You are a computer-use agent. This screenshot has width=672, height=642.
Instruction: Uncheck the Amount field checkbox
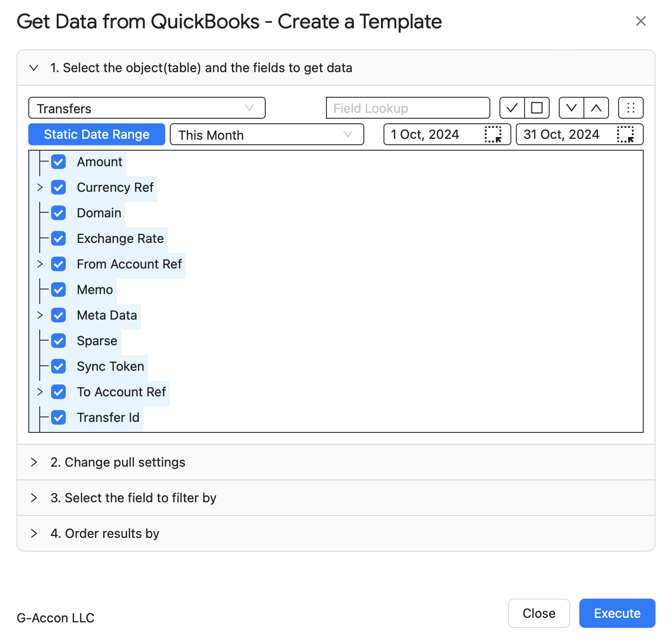pyautogui.click(x=58, y=162)
